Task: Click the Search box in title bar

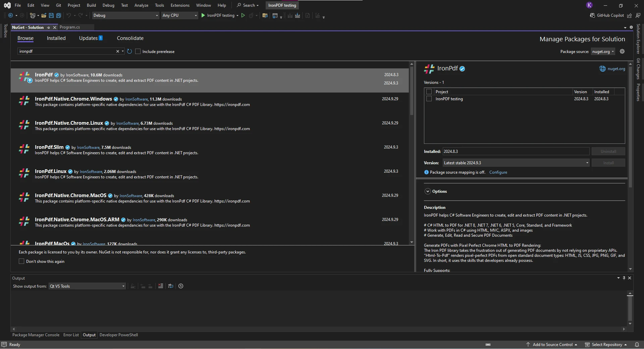Action: pyautogui.click(x=248, y=5)
